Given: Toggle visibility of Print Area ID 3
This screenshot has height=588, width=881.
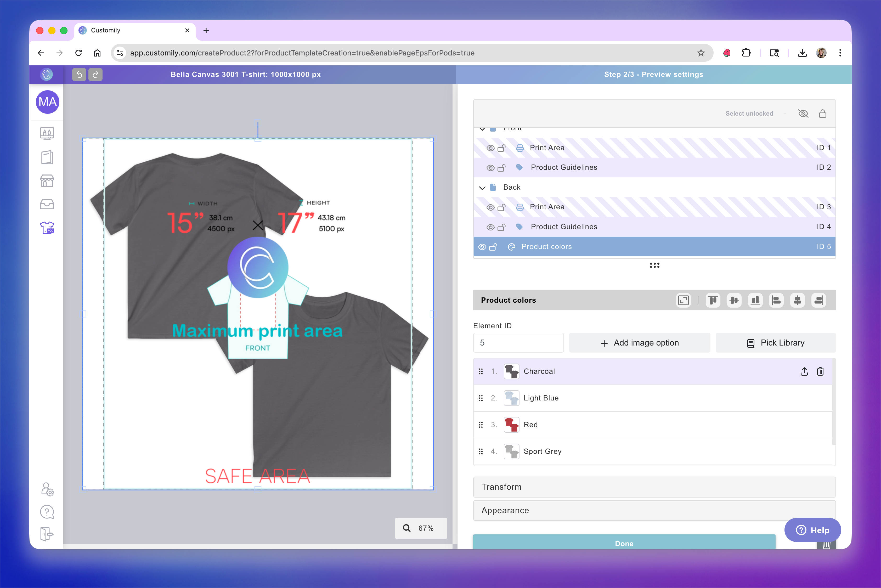Looking at the screenshot, I should coord(490,207).
